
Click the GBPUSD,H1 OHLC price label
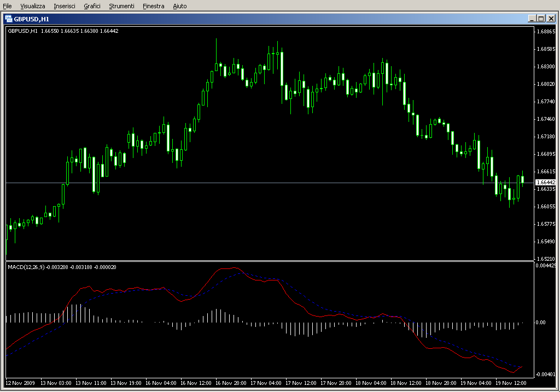tap(63, 31)
